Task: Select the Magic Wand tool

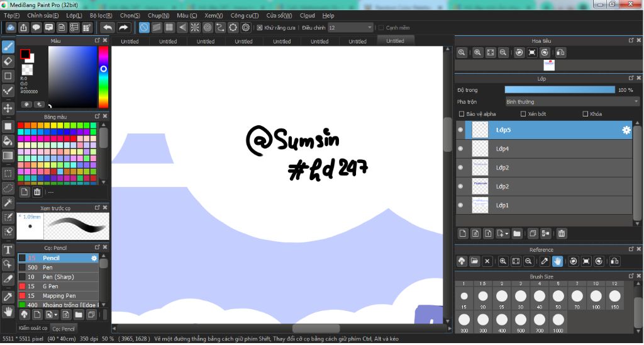Action: click(8, 202)
